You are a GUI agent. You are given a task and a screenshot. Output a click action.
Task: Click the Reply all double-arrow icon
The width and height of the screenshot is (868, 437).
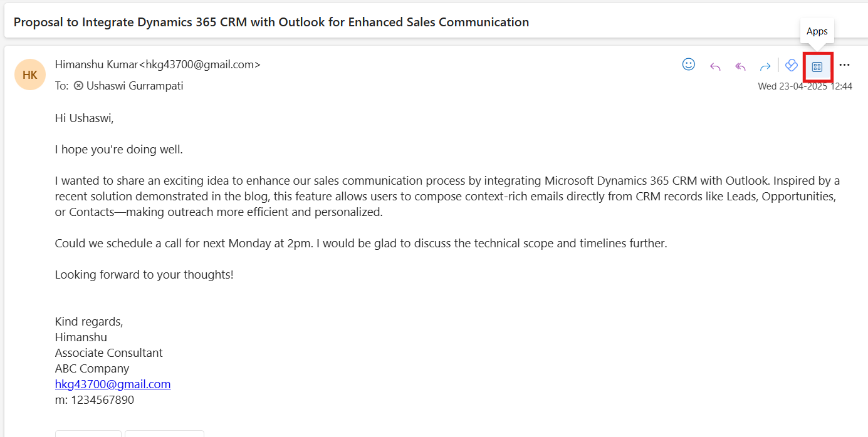pyautogui.click(x=740, y=66)
